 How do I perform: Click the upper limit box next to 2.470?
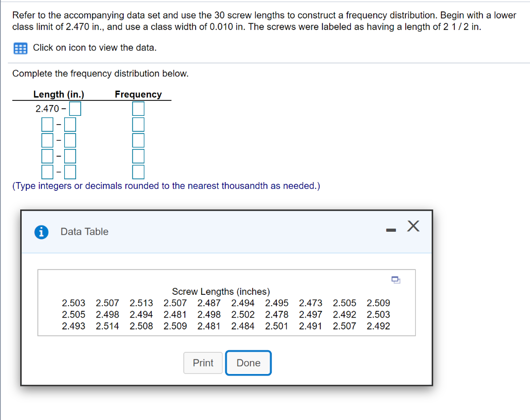point(75,109)
